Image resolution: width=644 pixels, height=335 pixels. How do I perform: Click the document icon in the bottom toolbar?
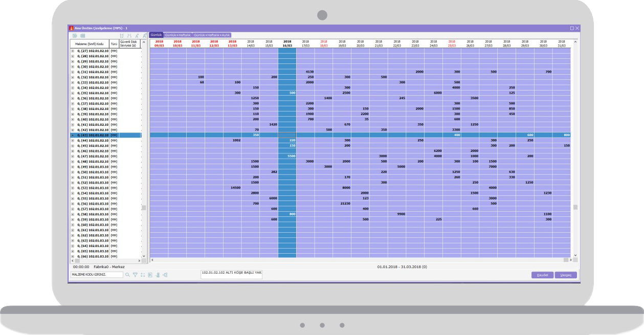point(149,275)
